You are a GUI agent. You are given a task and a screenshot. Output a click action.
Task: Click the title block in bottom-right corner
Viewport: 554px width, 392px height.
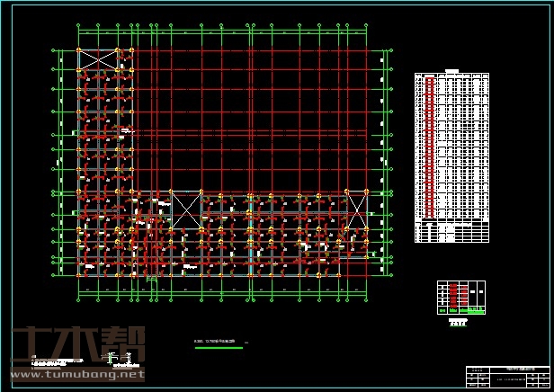click(507, 374)
